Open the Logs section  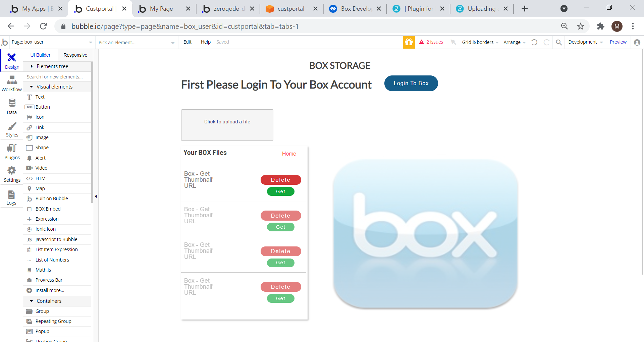click(11, 197)
